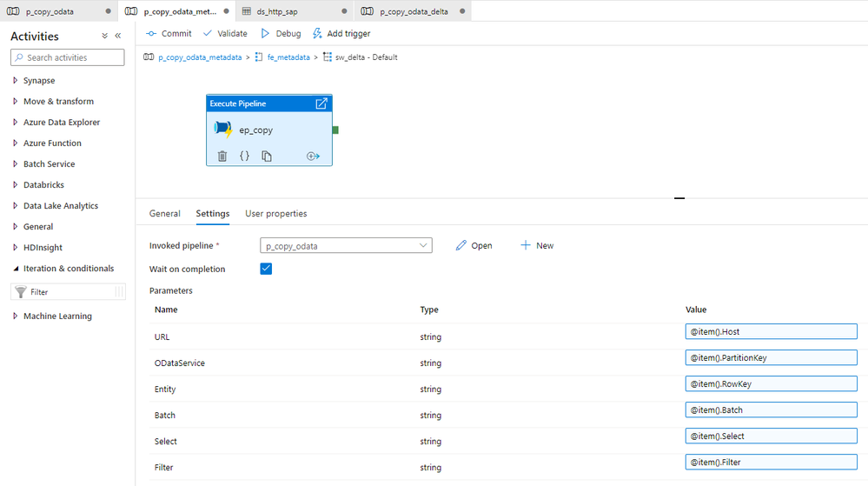
Task: Clone the ep_copy activity using copy icon
Action: click(x=266, y=156)
